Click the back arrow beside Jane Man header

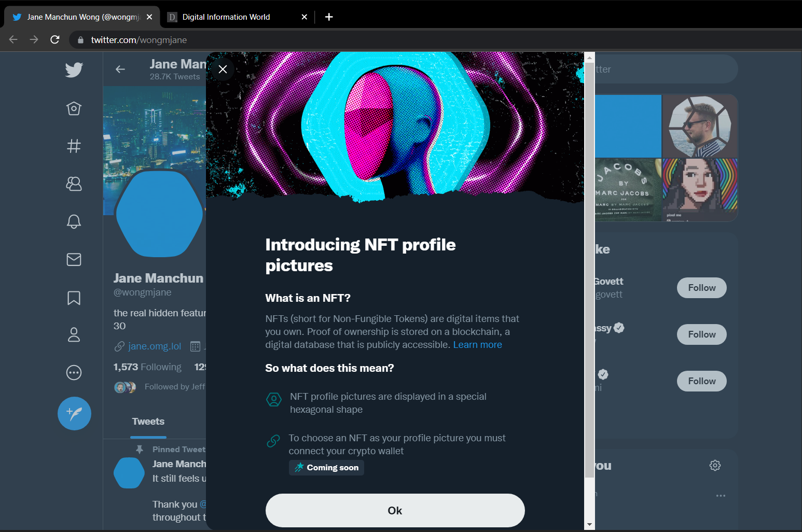coord(120,69)
